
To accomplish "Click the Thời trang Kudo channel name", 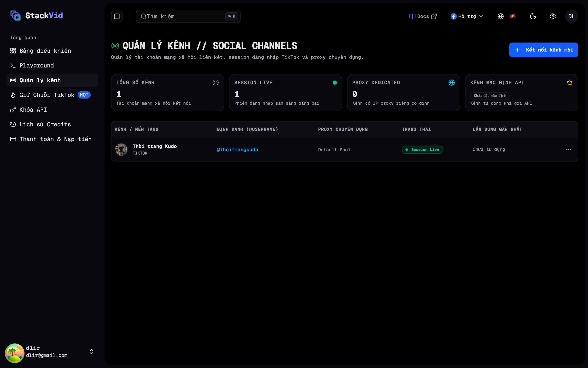I will coord(155,146).
